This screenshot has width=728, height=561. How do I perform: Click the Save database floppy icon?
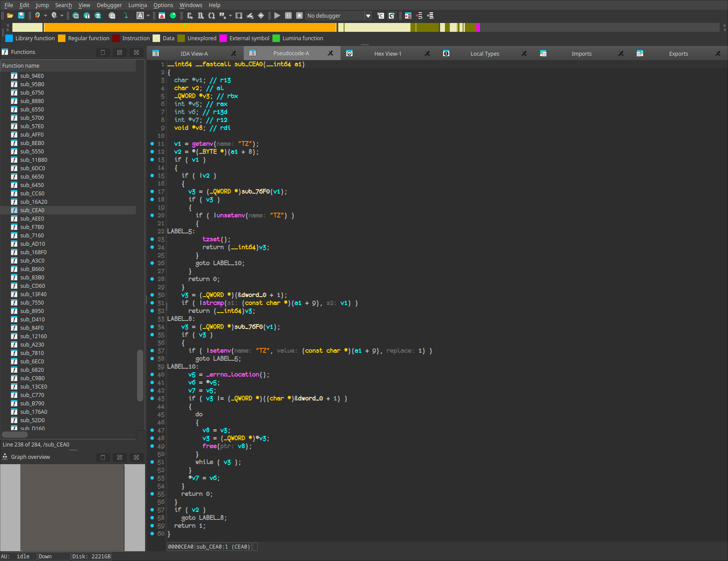[x=21, y=15]
